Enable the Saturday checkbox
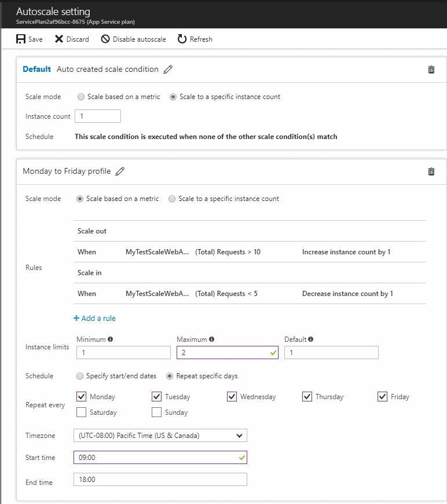 coord(80,412)
